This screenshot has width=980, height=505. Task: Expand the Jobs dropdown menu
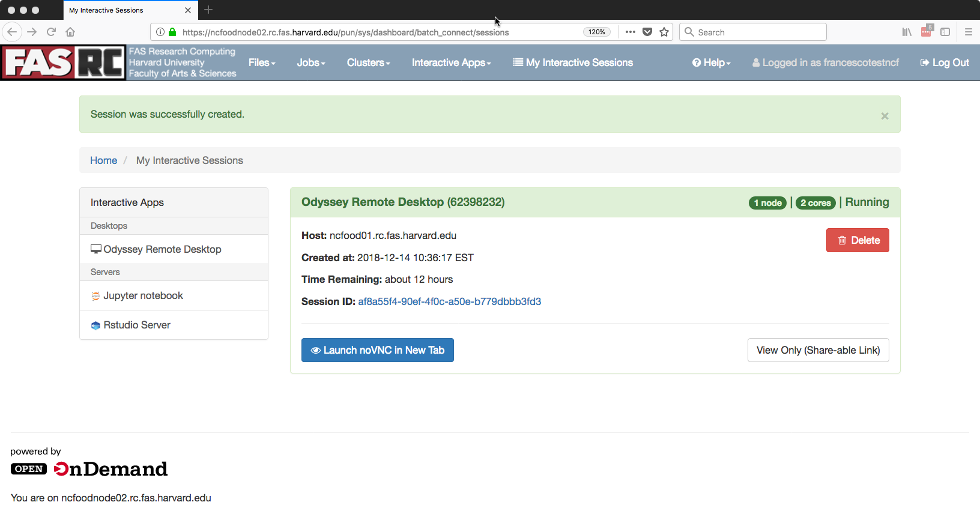click(311, 62)
